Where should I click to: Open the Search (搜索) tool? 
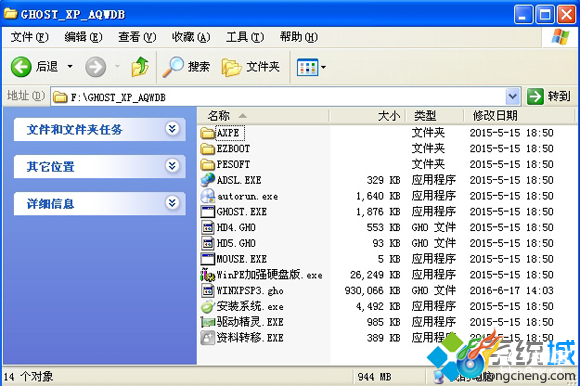pyautogui.click(x=186, y=67)
